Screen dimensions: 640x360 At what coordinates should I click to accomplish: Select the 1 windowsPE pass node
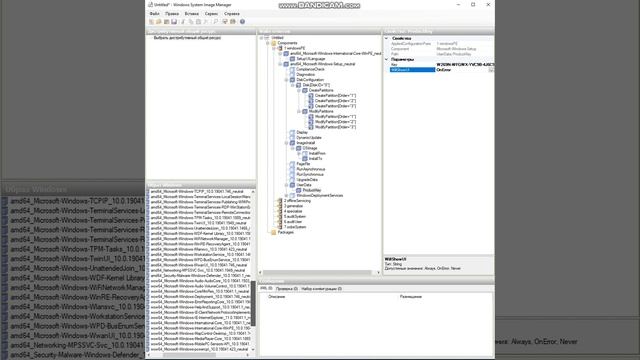tap(294, 48)
